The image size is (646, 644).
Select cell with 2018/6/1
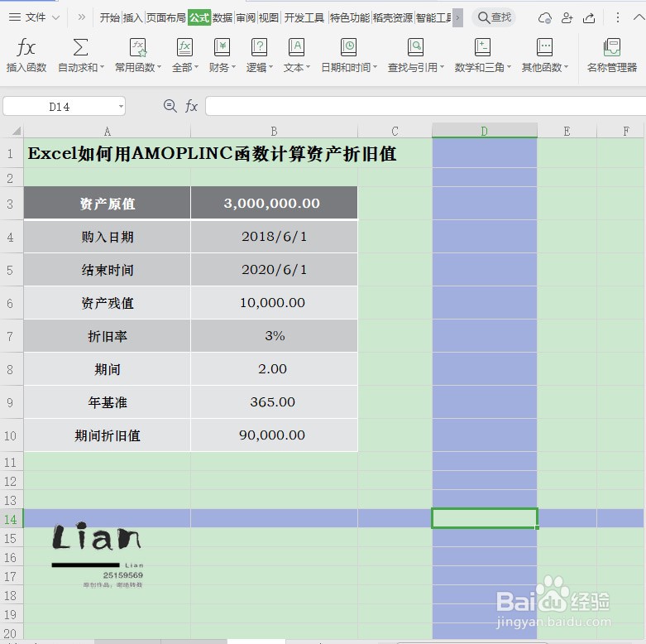[274, 237]
